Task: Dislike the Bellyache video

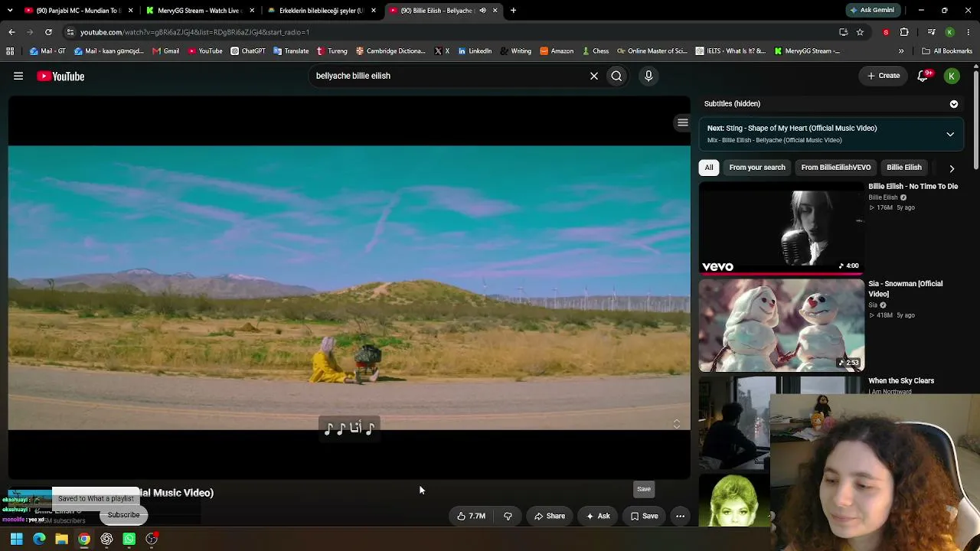Action: (508, 516)
